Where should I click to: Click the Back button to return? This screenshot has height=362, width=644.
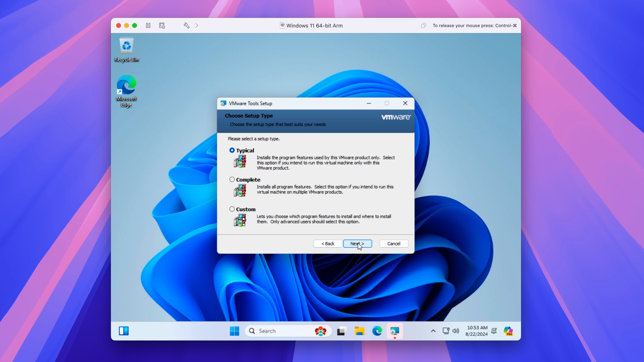327,244
